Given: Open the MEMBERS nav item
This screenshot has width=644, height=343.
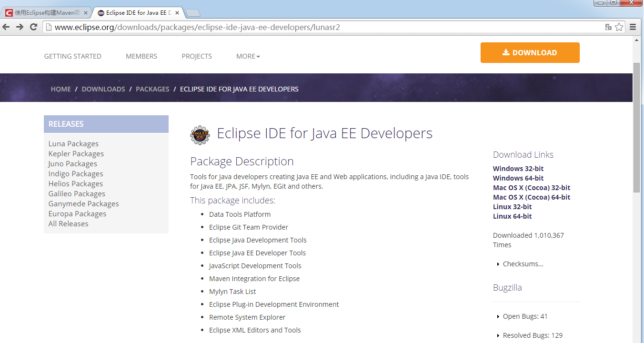Looking at the screenshot, I should (x=141, y=56).
